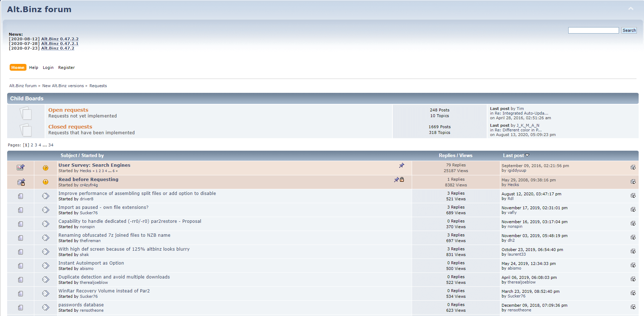644x316 pixels.
Task: Open the Home menu tab
Action: 18,67
